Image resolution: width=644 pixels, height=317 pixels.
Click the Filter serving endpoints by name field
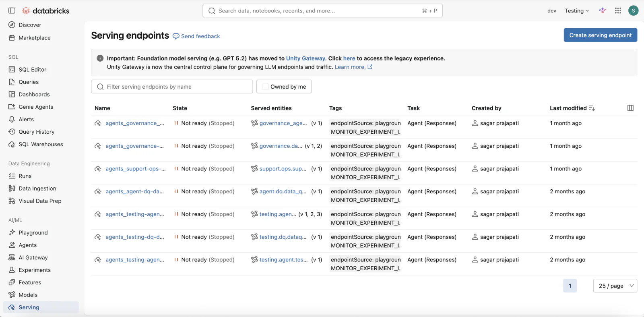pyautogui.click(x=172, y=87)
